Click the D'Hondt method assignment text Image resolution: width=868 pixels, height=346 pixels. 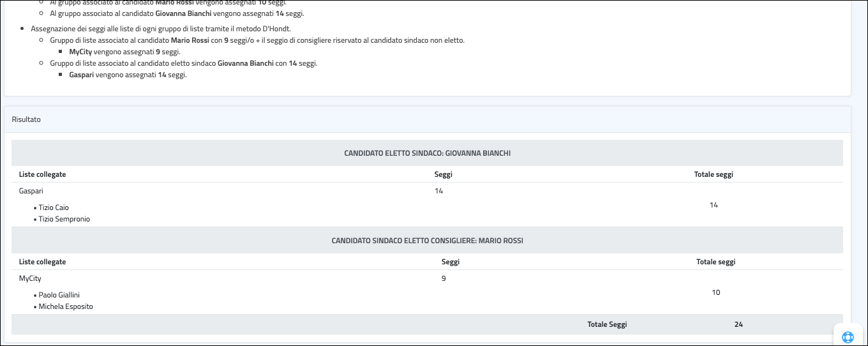(x=161, y=29)
